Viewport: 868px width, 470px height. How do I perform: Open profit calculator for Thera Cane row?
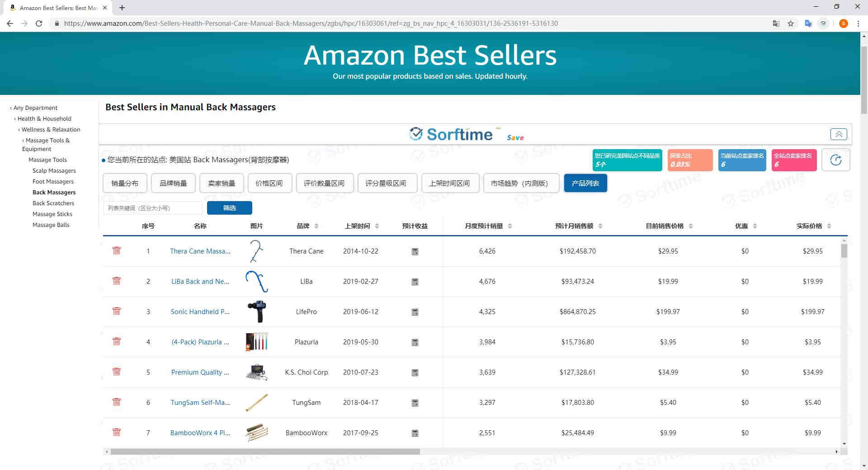pos(415,252)
